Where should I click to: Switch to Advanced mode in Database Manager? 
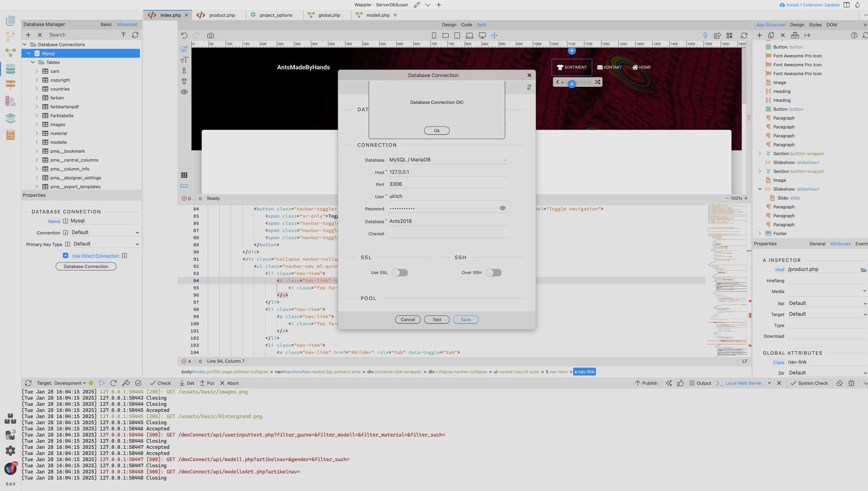127,24
